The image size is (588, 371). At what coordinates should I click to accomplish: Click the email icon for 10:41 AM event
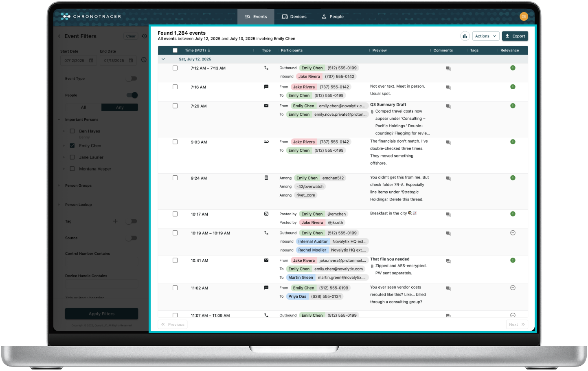266,260
